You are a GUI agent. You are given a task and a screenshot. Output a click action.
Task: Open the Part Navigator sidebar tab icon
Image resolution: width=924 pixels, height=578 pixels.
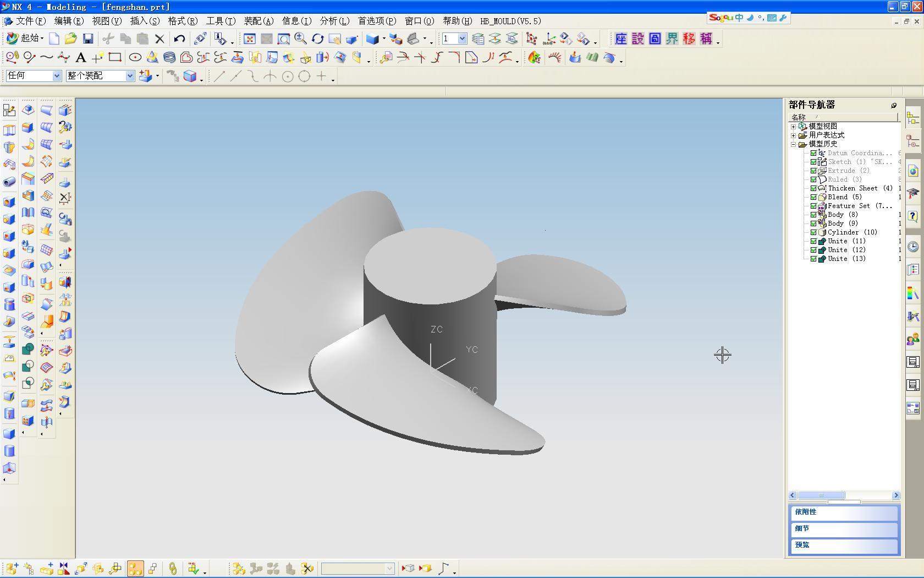click(913, 142)
